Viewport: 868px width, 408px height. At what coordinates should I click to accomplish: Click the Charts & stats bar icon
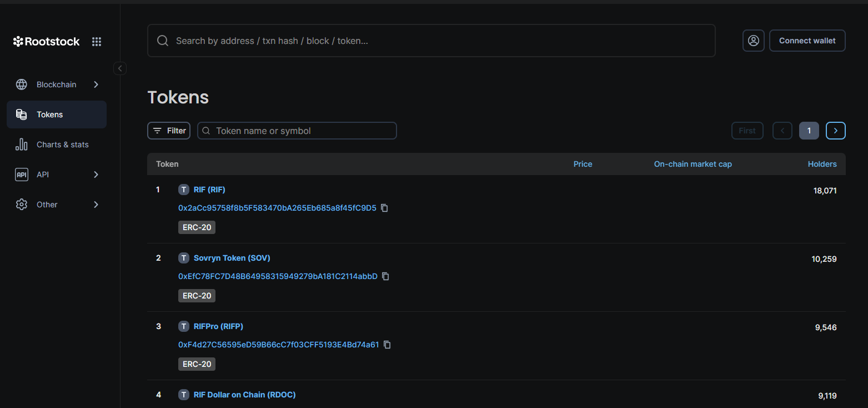click(22, 145)
